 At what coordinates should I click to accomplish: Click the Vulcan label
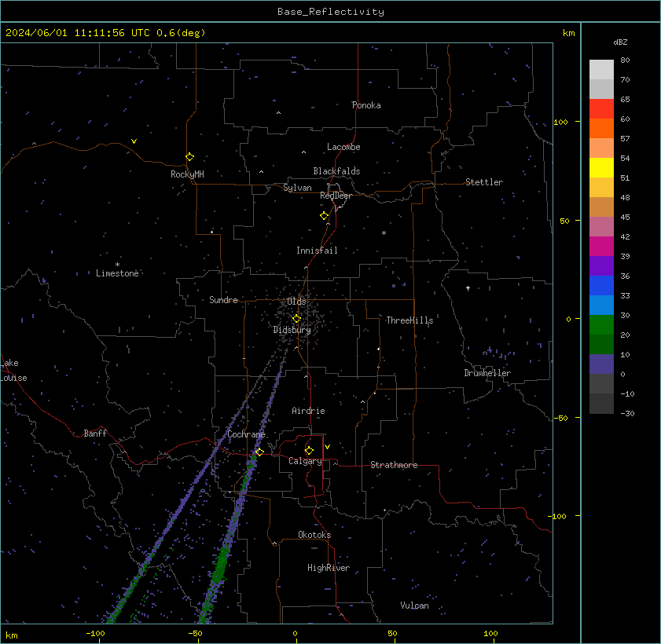pyautogui.click(x=414, y=606)
